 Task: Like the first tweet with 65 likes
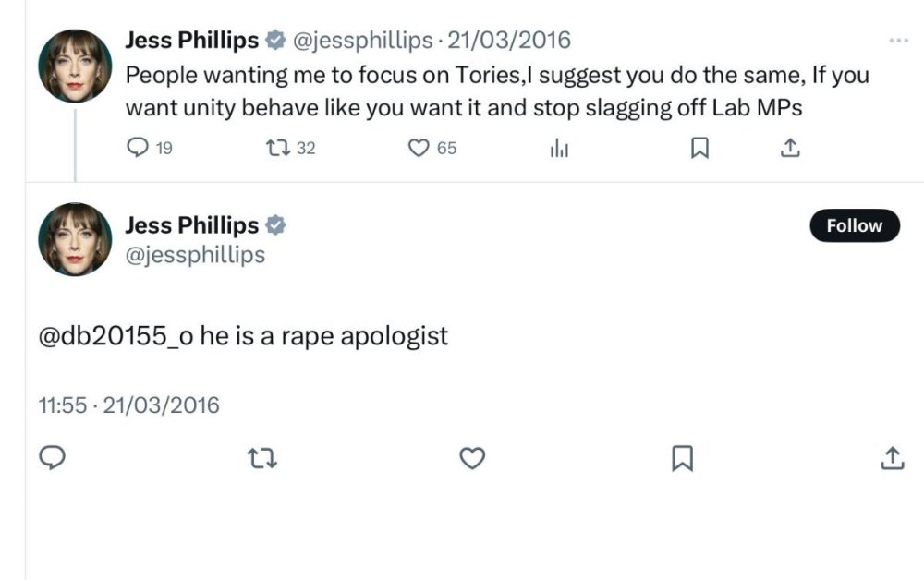coord(420,148)
